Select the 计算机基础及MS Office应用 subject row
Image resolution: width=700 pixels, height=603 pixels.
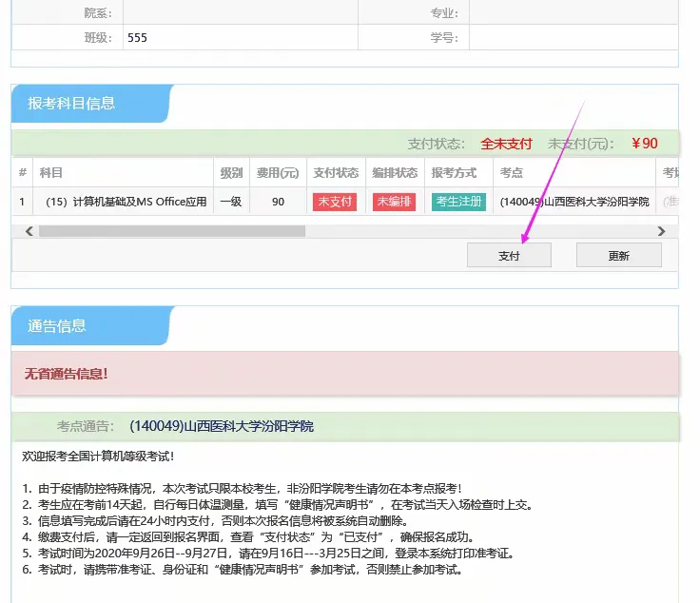click(x=126, y=202)
